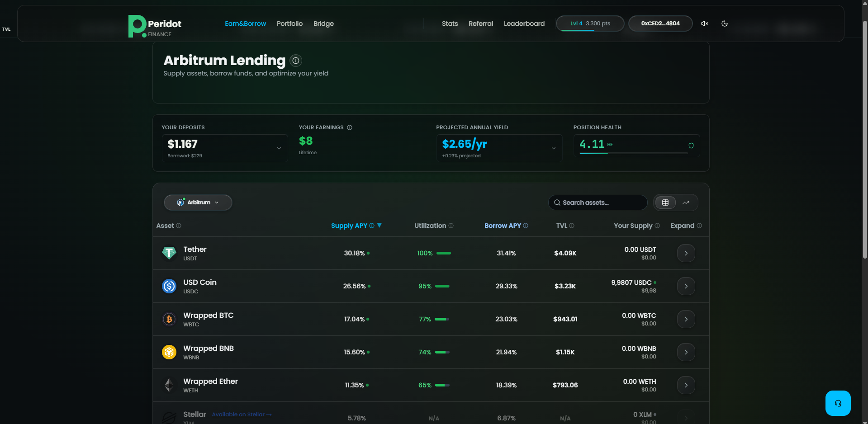
Task: Open the Arbitrum network dropdown
Action: point(198,203)
